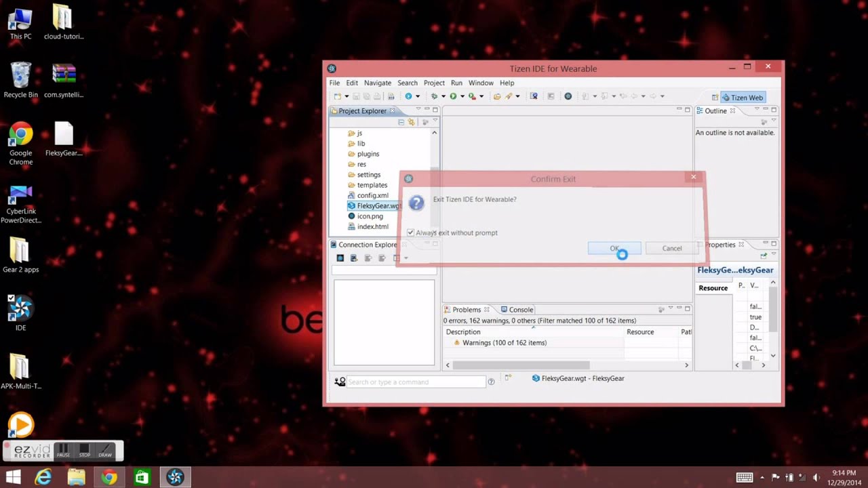The image size is (868, 488).
Task: Open the Run menu
Action: click(x=456, y=83)
